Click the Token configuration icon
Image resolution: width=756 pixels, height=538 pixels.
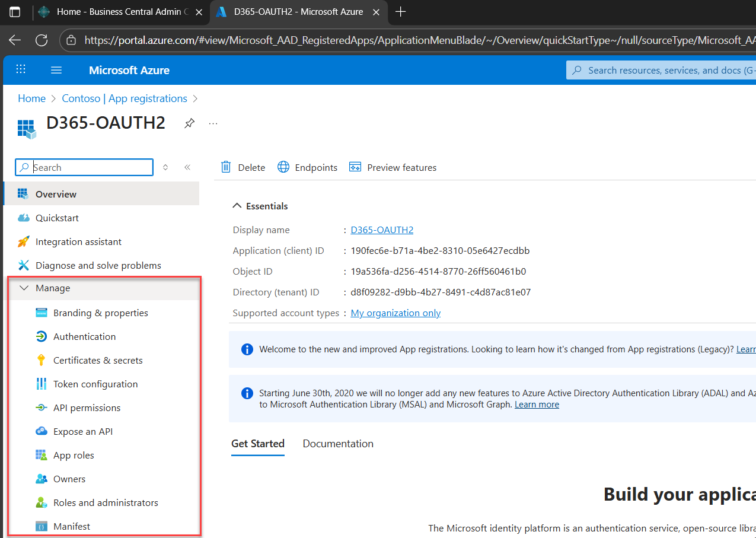pos(41,384)
